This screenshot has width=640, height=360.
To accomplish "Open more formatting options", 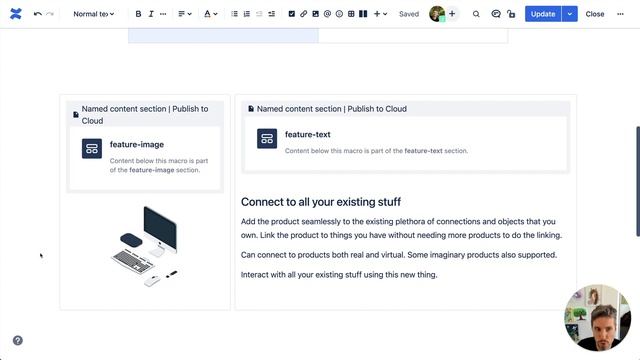I will click(x=163, y=14).
